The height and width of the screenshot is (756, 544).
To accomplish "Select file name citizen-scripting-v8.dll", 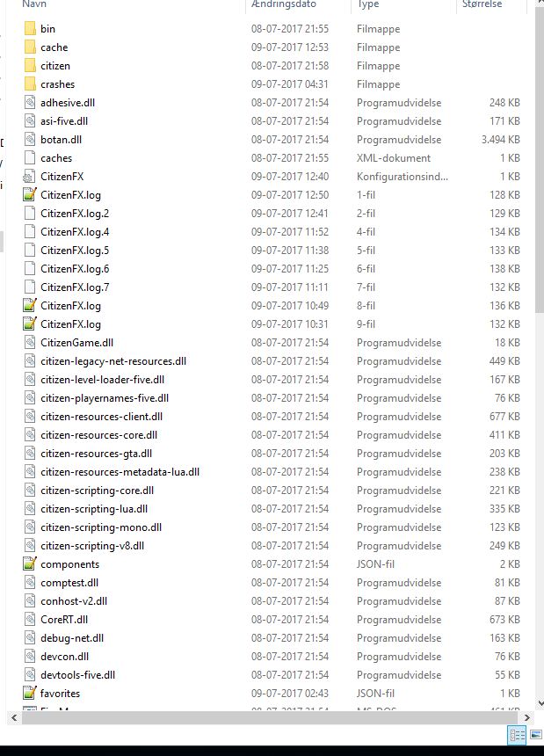I will (x=92, y=546).
